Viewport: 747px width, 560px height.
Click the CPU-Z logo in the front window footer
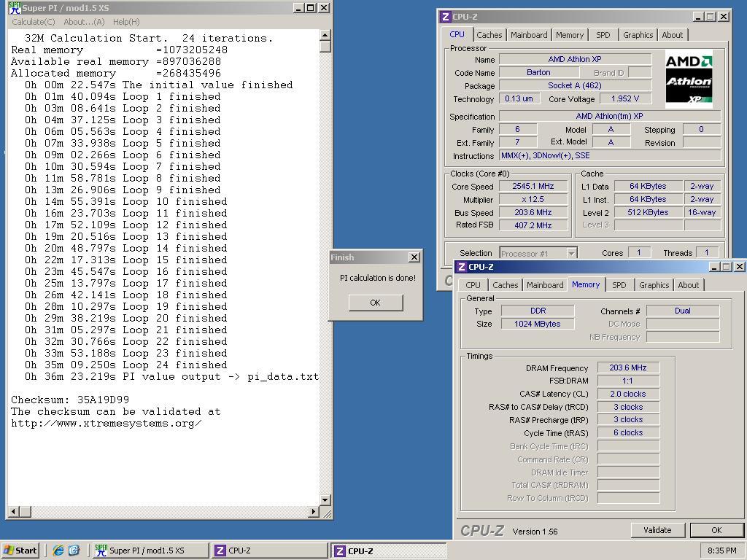[482, 531]
